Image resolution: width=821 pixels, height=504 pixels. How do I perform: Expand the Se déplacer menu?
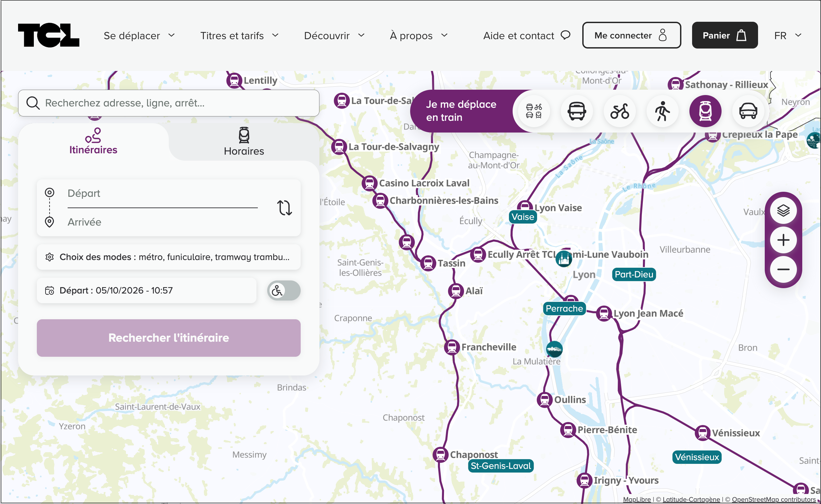[x=139, y=35]
